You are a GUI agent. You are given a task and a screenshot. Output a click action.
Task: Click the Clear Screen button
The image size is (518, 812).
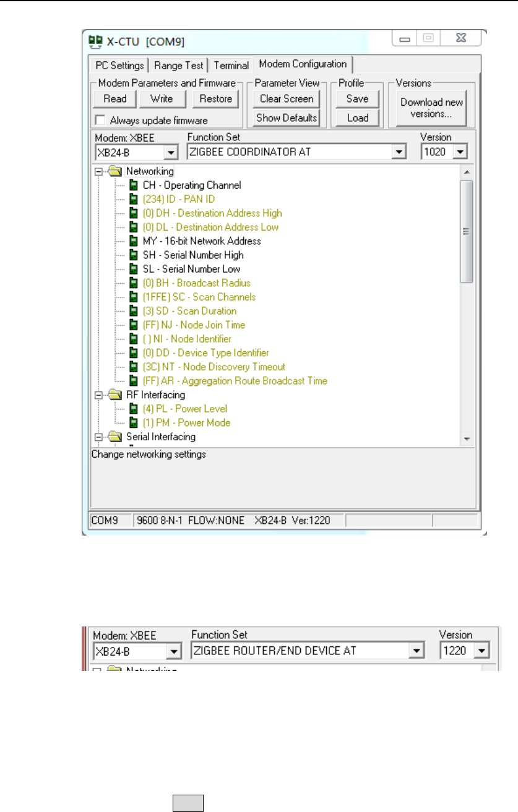tap(287, 98)
